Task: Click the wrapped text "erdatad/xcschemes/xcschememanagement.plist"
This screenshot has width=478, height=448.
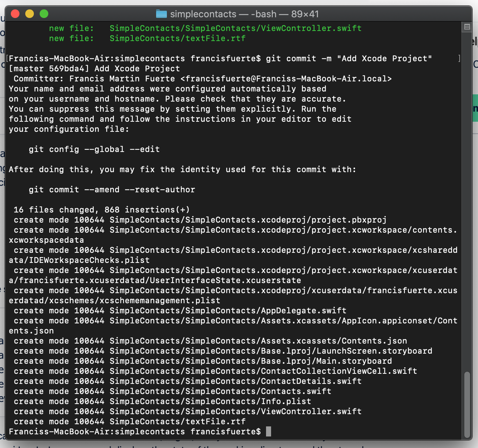Action: [x=115, y=300]
